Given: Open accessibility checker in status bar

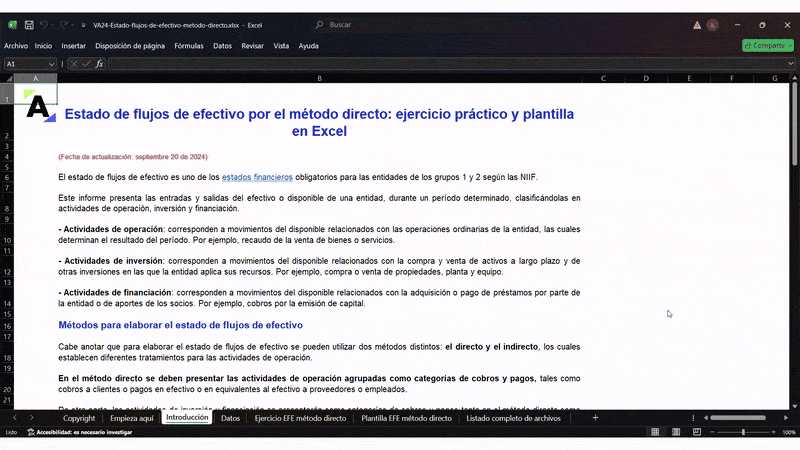Looking at the screenshot, I should tap(66, 432).
